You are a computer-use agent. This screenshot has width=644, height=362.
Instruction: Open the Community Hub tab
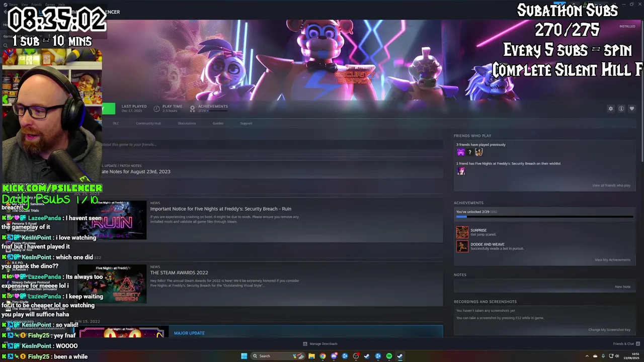point(148,123)
